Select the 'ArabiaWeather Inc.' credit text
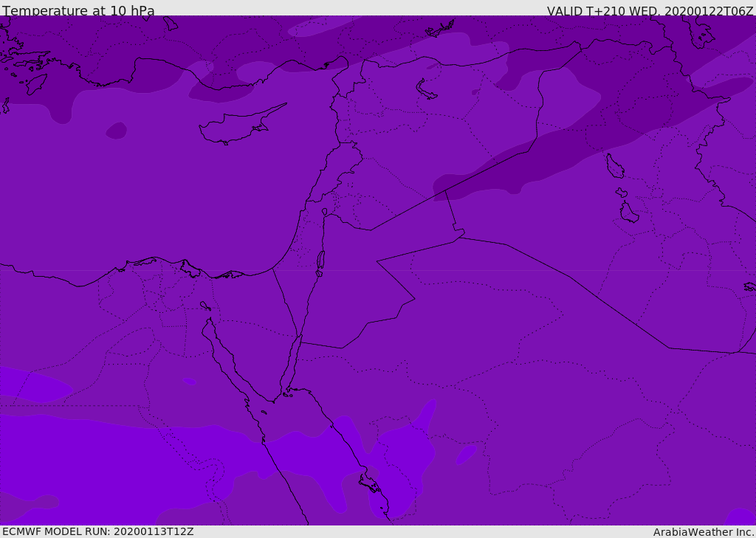This screenshot has height=538, width=756. click(x=704, y=532)
